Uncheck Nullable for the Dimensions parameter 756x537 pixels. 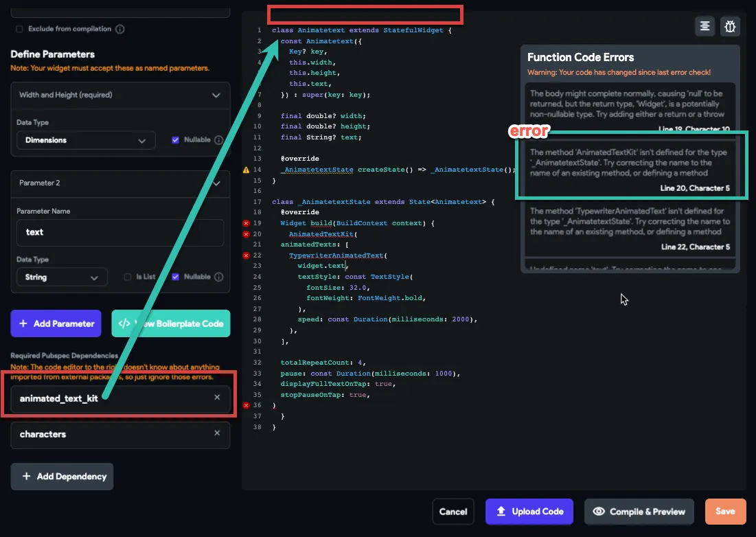176,140
